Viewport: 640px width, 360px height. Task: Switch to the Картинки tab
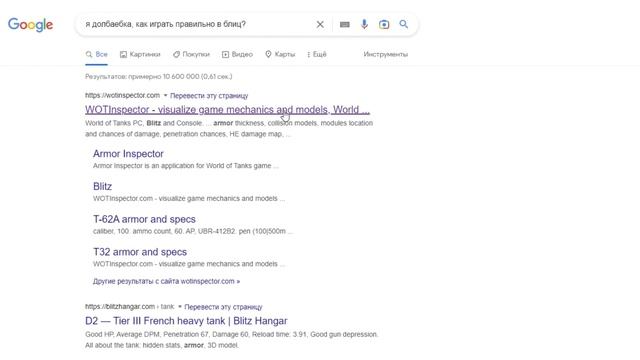[140, 54]
